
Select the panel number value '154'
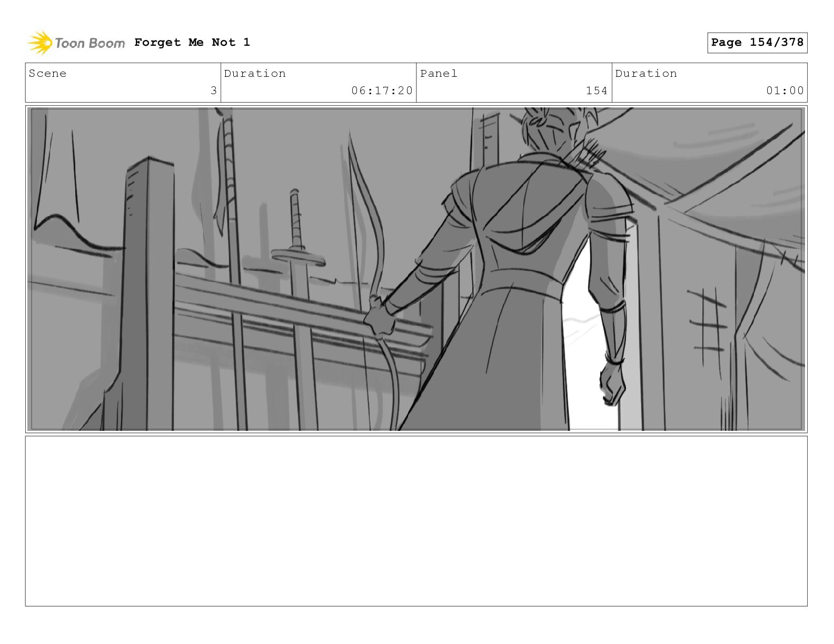[597, 90]
